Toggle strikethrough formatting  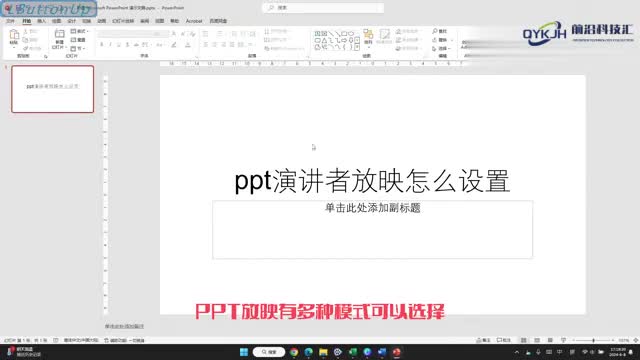136,45
